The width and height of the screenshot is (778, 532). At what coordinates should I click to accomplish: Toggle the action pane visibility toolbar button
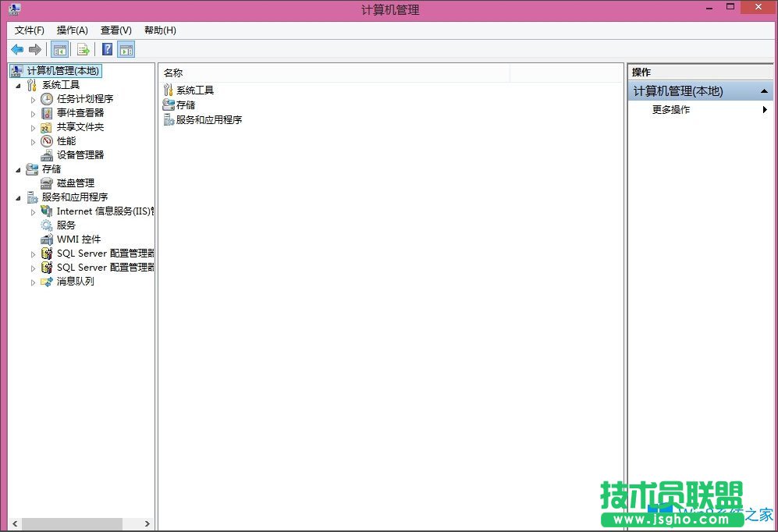click(x=126, y=49)
